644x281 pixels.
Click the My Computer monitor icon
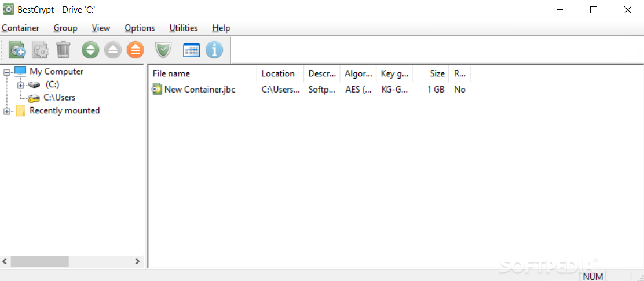tap(20, 71)
